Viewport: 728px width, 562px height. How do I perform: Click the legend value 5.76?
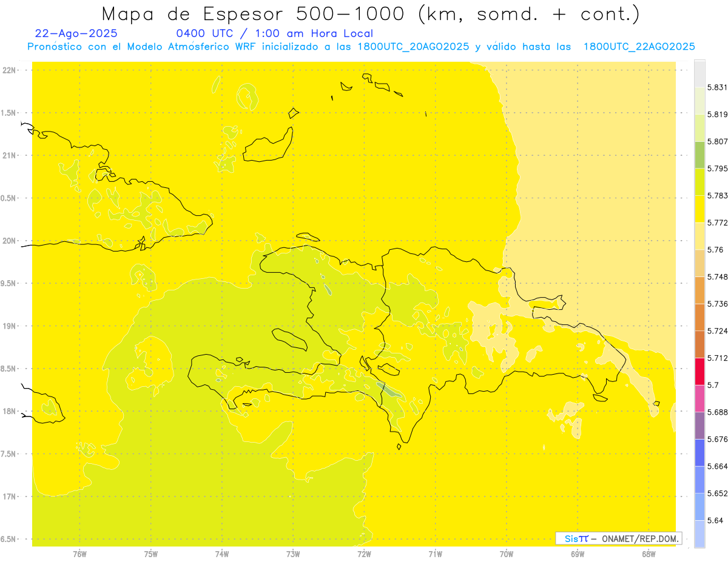point(715,250)
